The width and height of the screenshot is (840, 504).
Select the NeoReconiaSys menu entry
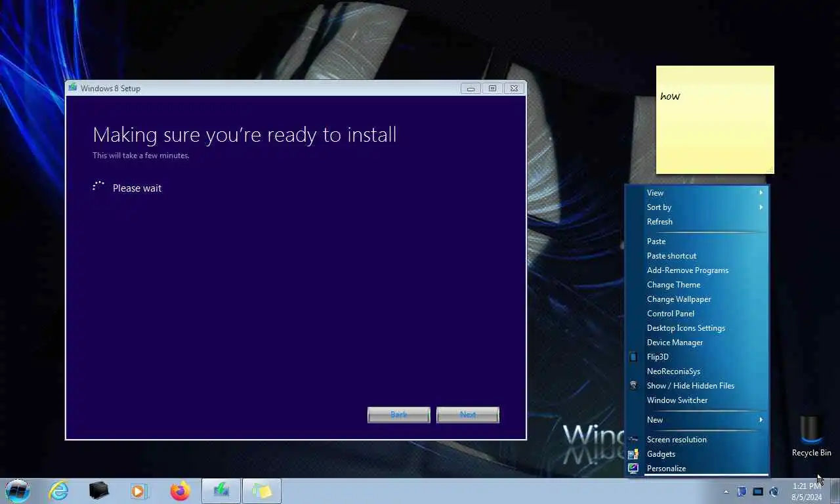pos(696,371)
